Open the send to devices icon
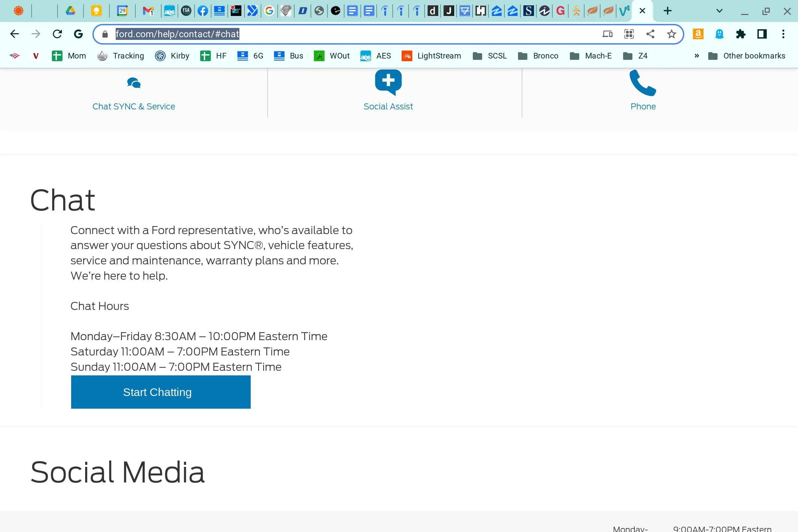798x532 pixels. 607,34
